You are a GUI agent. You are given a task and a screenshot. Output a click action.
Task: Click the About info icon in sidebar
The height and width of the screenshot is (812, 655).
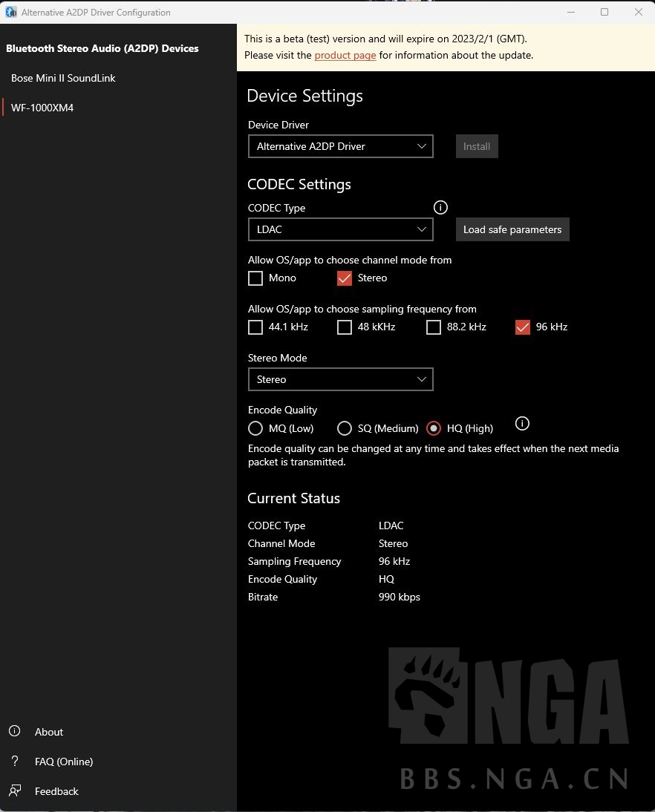point(14,731)
